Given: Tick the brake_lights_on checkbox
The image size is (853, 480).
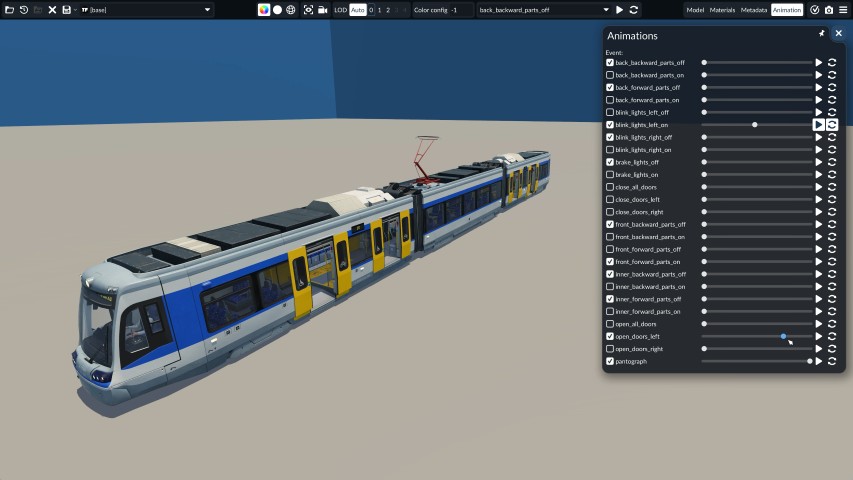Looking at the screenshot, I should click(610, 175).
